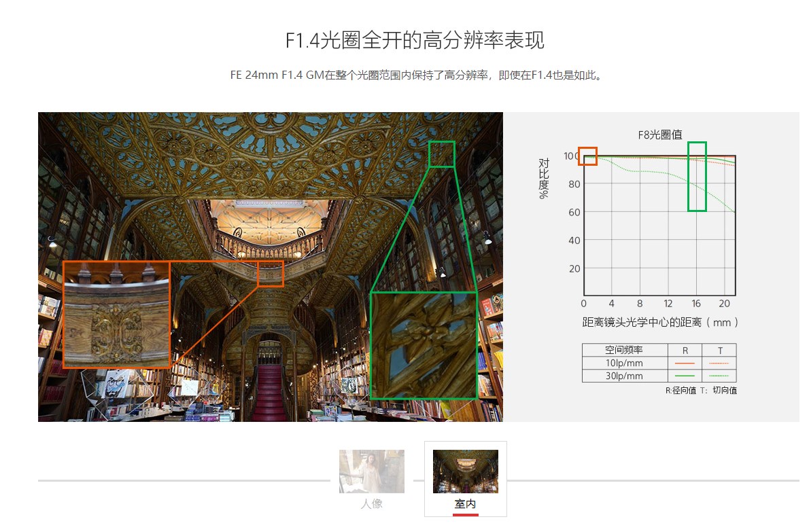Image resolution: width=809 pixels, height=532 pixels.
Task: Click the large orange magnified inset on photo
Action: [116, 315]
